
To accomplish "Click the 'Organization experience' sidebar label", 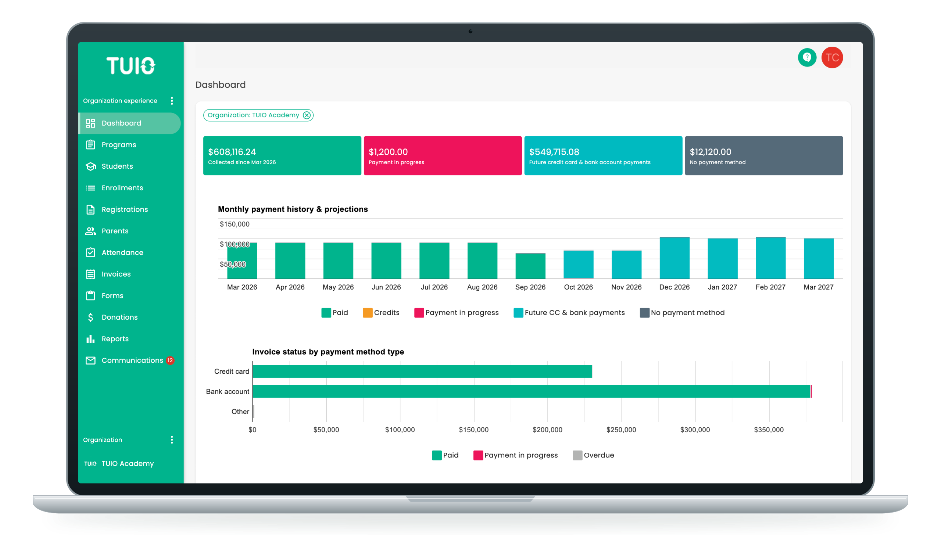I will (x=120, y=101).
